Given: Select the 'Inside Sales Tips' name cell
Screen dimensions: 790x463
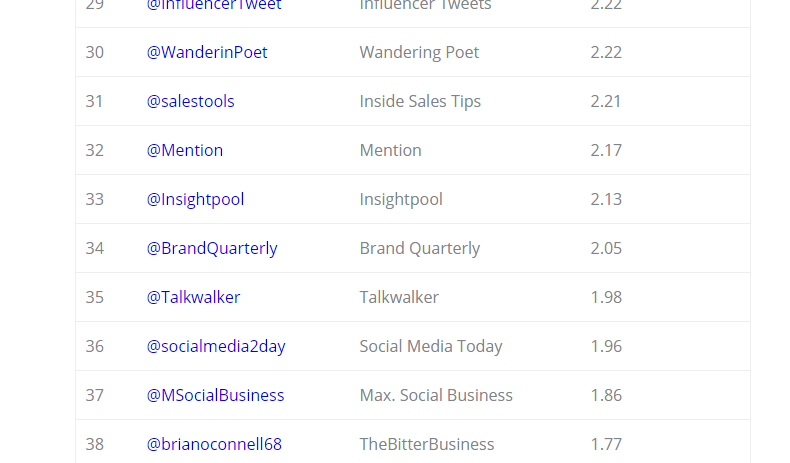Looking at the screenshot, I should click(x=420, y=101).
